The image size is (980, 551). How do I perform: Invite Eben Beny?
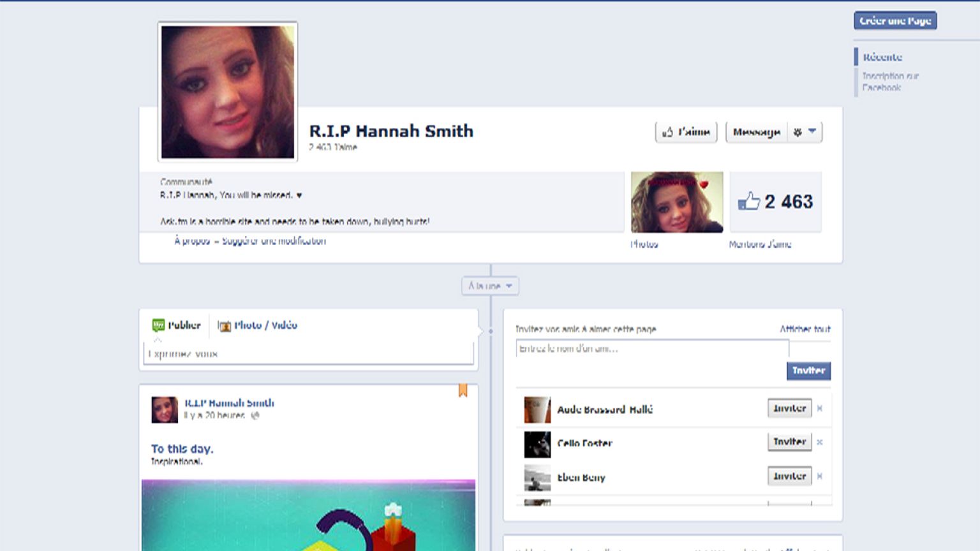[x=789, y=476]
